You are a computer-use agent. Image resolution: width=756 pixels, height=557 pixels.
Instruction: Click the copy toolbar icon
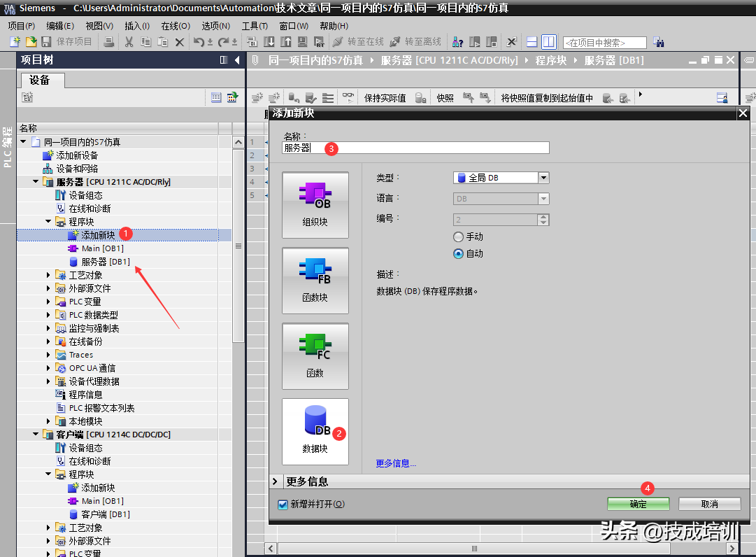145,42
